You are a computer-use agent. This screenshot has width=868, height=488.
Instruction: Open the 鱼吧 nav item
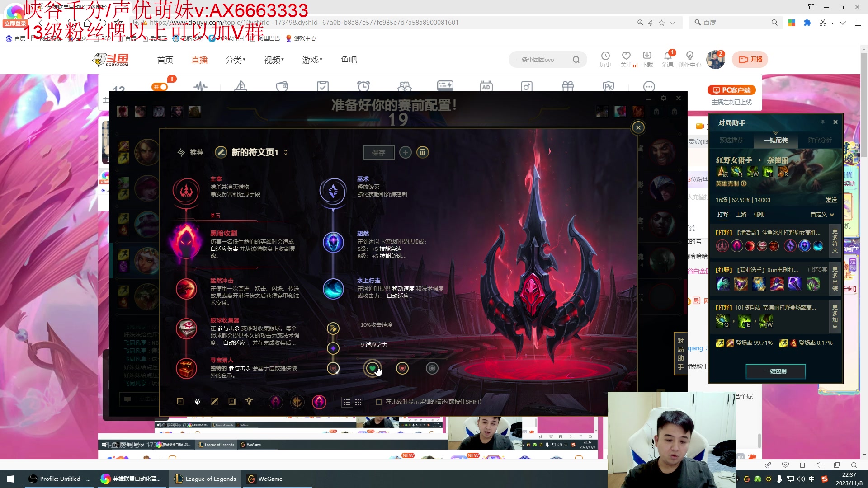coord(349,60)
